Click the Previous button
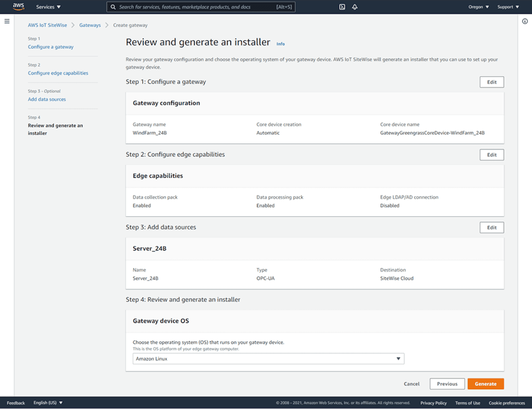 tap(447, 384)
